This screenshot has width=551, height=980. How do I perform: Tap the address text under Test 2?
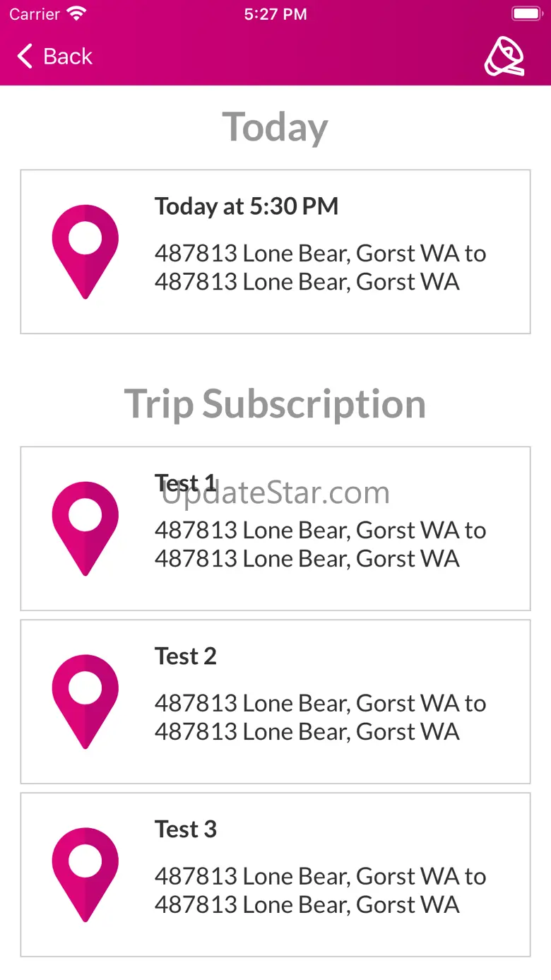(320, 718)
